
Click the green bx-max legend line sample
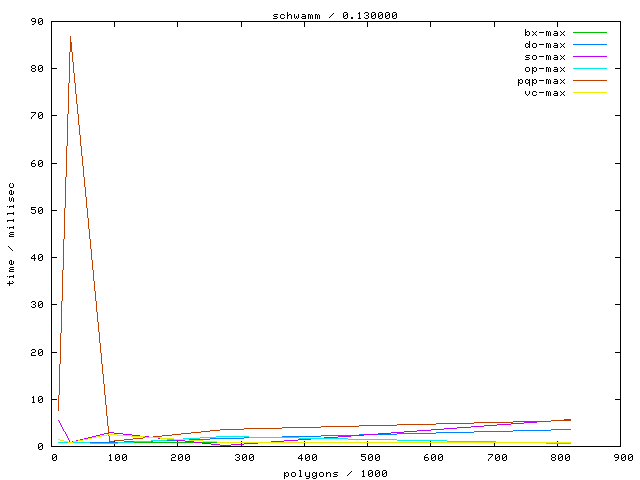pos(589,33)
